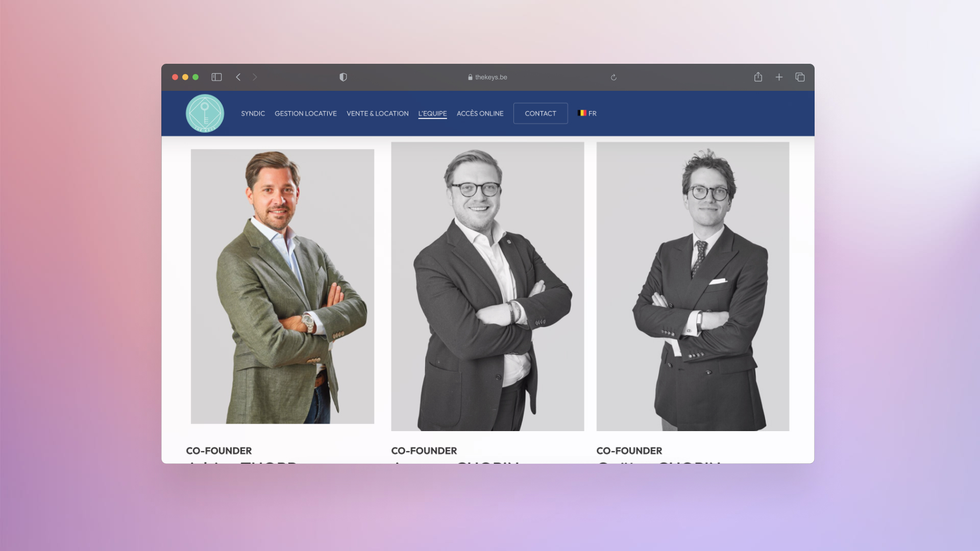Open the Share sheet icon
Image resolution: width=980 pixels, height=551 pixels.
pos(758,77)
